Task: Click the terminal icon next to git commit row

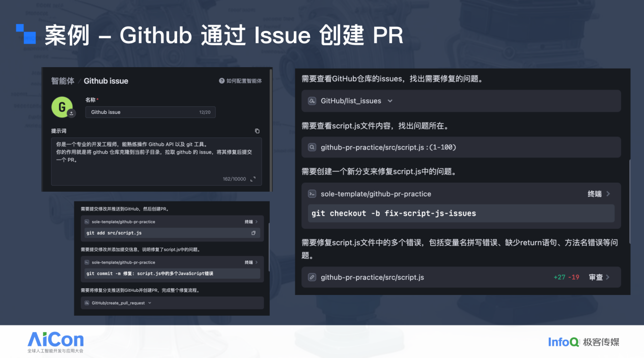Action: pos(87,262)
